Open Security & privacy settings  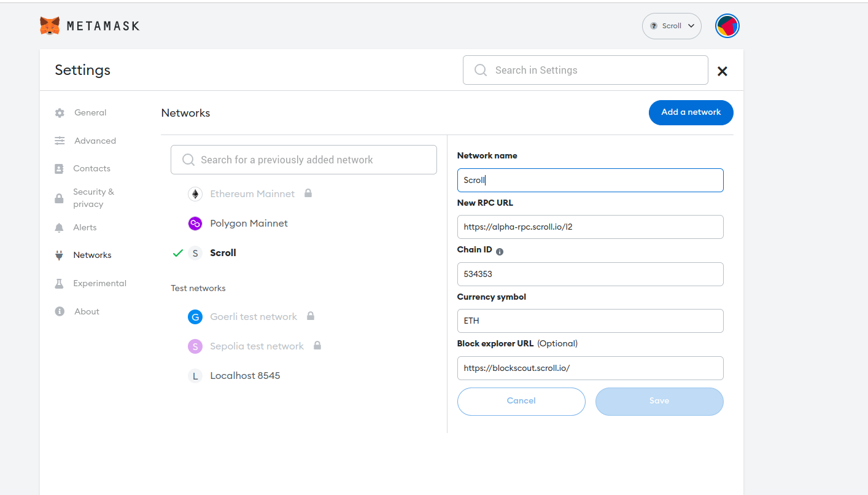pos(93,198)
